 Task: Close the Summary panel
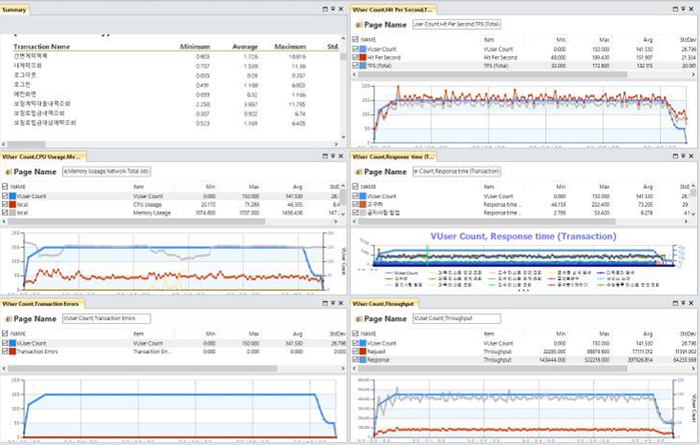click(341, 9)
